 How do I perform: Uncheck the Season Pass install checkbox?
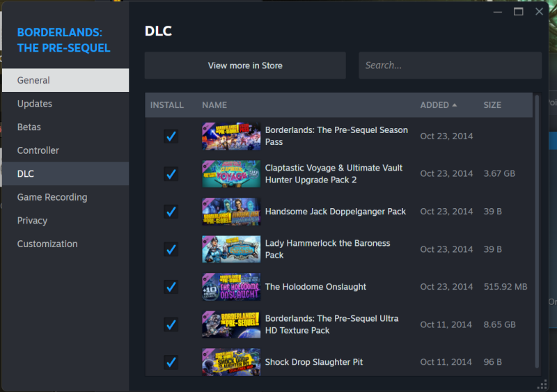tap(171, 136)
